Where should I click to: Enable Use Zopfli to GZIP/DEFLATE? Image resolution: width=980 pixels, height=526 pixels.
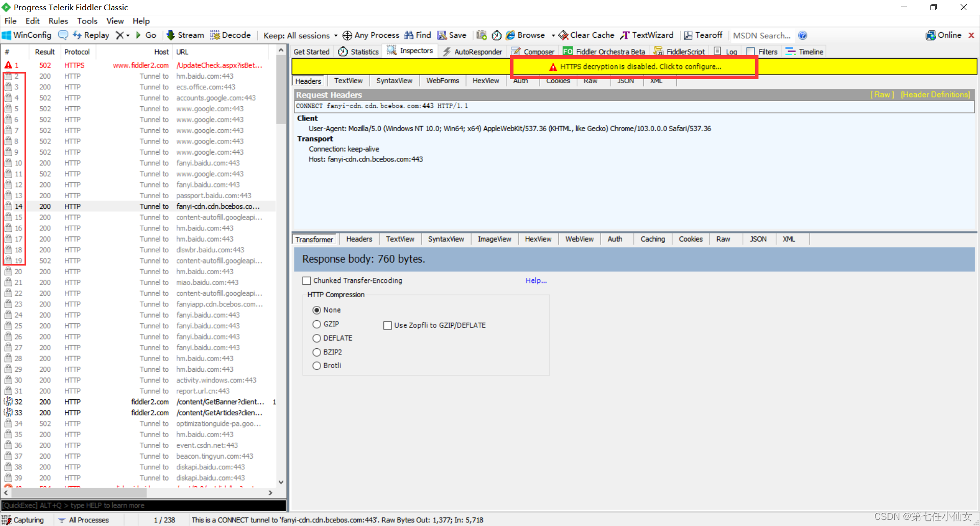coord(387,325)
